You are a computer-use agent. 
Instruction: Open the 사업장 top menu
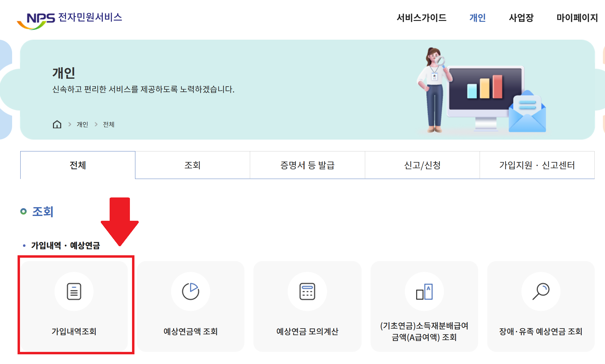point(521,18)
